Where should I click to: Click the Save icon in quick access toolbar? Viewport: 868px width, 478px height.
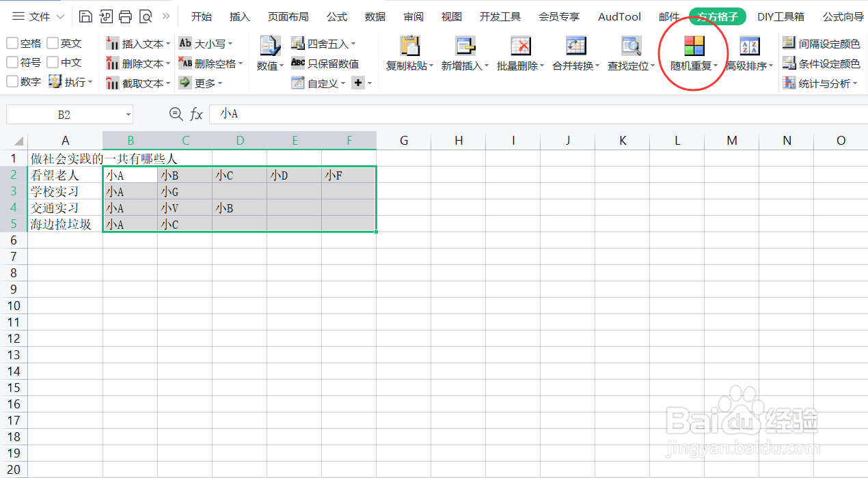click(x=85, y=16)
